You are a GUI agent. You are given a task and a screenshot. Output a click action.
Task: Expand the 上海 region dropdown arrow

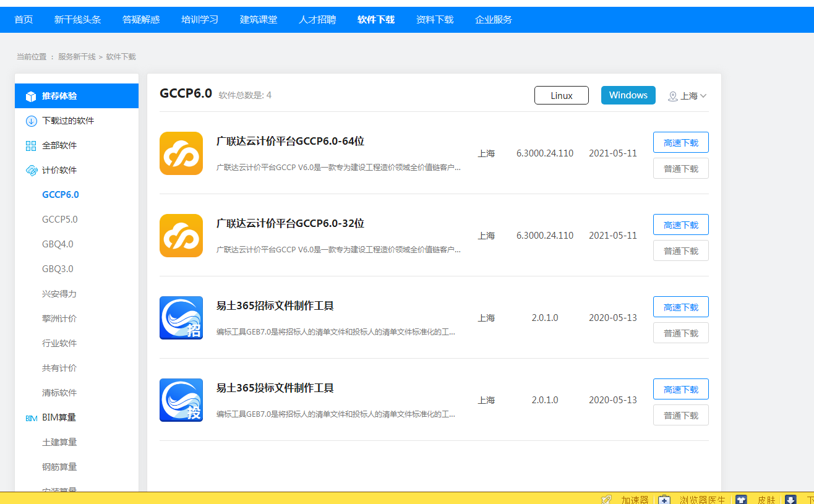tap(703, 96)
